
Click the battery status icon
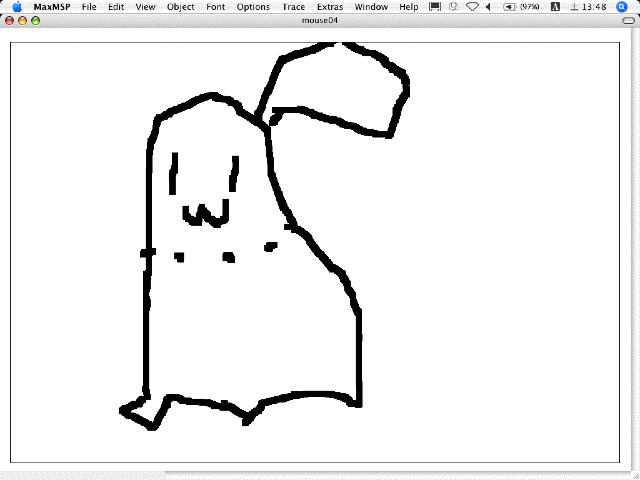coord(510,7)
